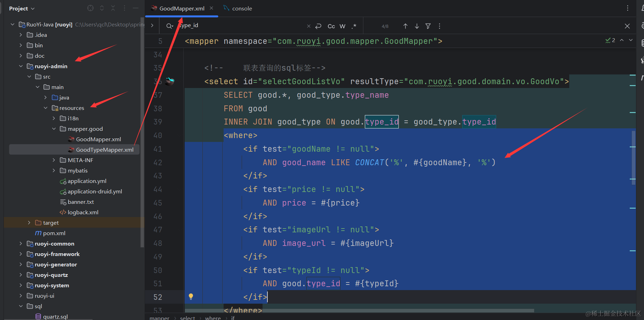Viewport: 644px width, 320px height.
Task: Switch to console tab
Action: pyautogui.click(x=238, y=8)
